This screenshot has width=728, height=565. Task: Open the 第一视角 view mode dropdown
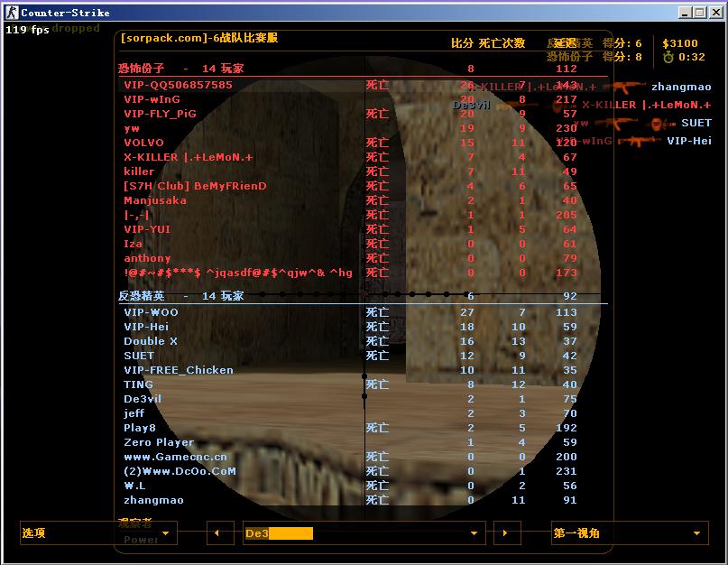pyautogui.click(x=629, y=533)
